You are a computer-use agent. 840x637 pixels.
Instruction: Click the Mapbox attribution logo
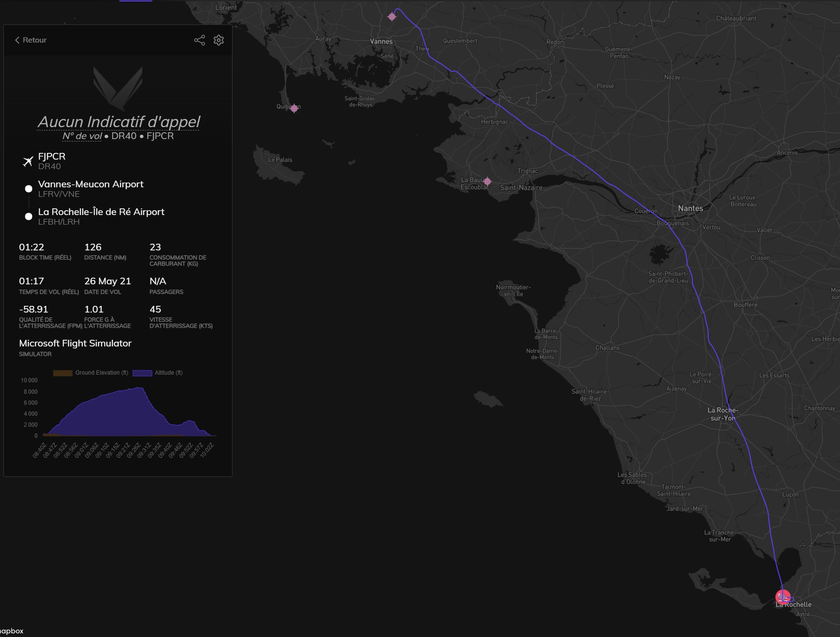coord(11,631)
